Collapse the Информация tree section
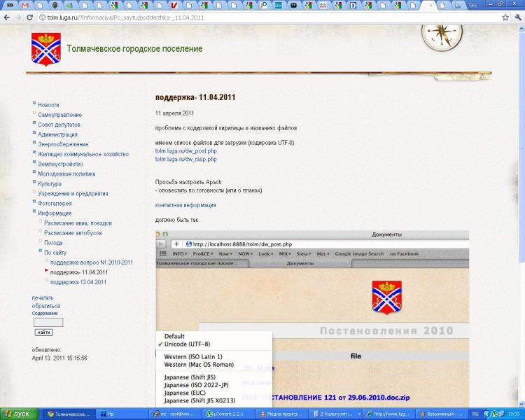The height and width of the screenshot is (420, 525). point(34,213)
